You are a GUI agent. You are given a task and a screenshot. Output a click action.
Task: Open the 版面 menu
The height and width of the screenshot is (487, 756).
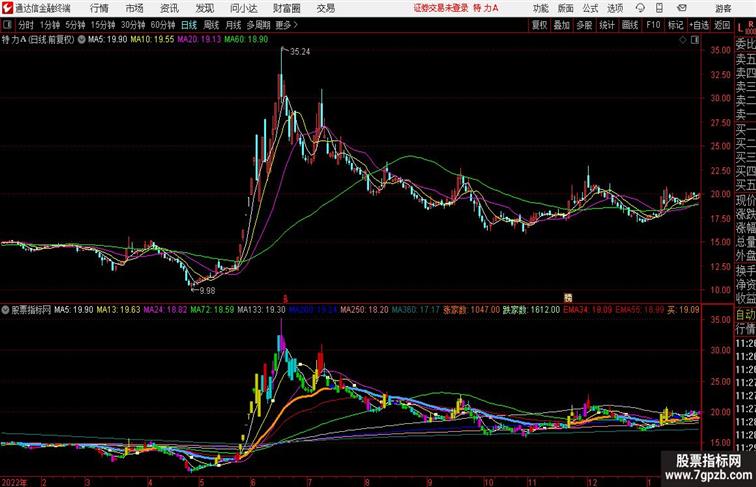click(x=566, y=8)
